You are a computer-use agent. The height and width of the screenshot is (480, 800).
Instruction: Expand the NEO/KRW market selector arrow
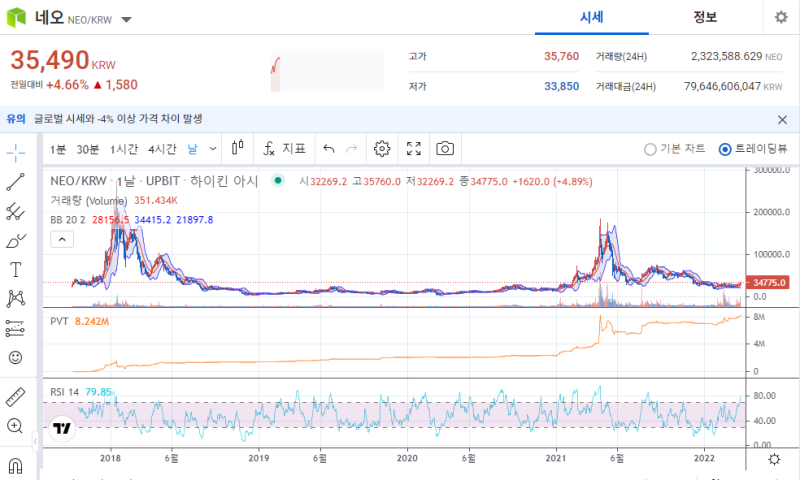[127, 20]
